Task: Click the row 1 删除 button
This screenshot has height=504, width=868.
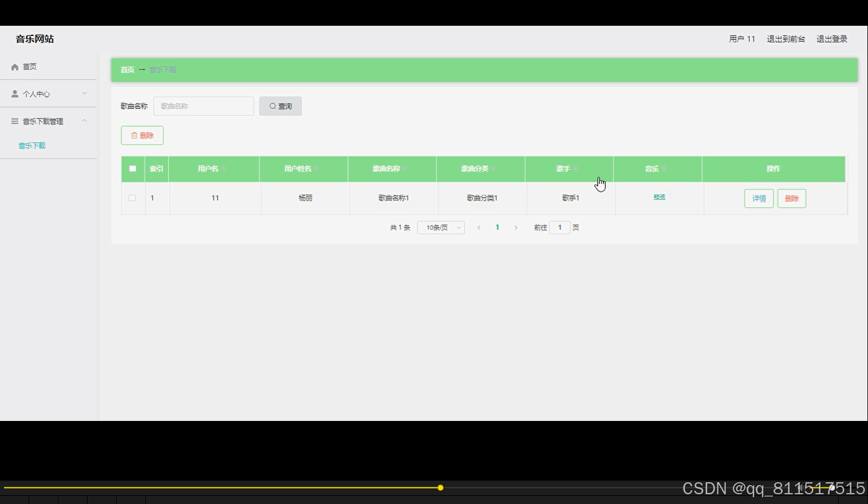Action: coord(792,199)
